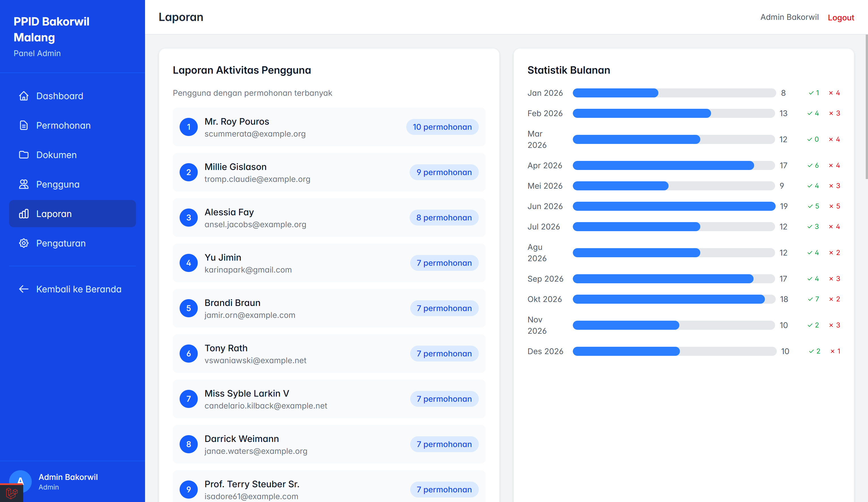Click the name Miss Syble Larkin V
The image size is (868, 502).
247,393
